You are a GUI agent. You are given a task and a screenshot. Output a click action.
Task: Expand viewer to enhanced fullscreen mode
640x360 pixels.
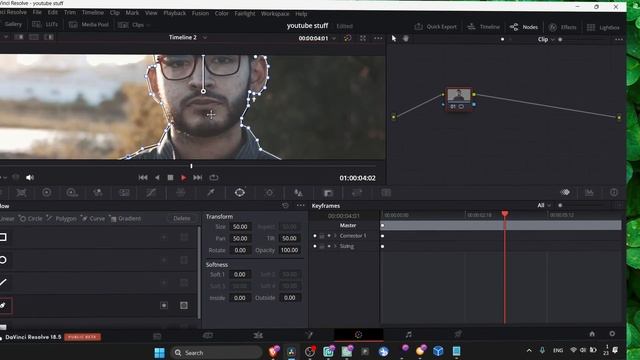pyautogui.click(x=363, y=38)
